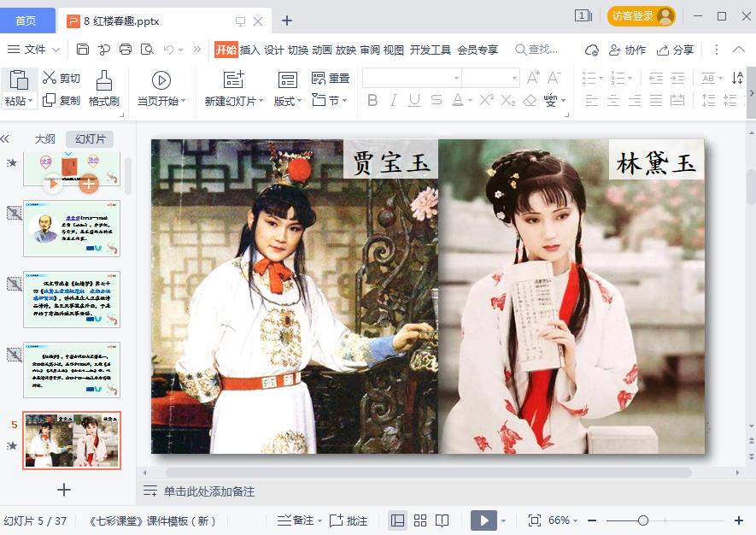The height and width of the screenshot is (535, 756).
Task: Toggle Bold formatting
Action: click(x=372, y=100)
